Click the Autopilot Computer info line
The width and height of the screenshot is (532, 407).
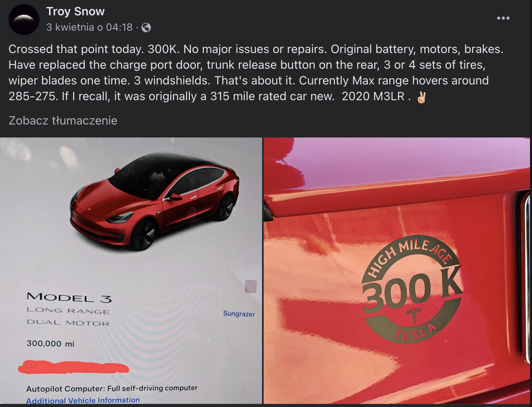[x=112, y=388]
